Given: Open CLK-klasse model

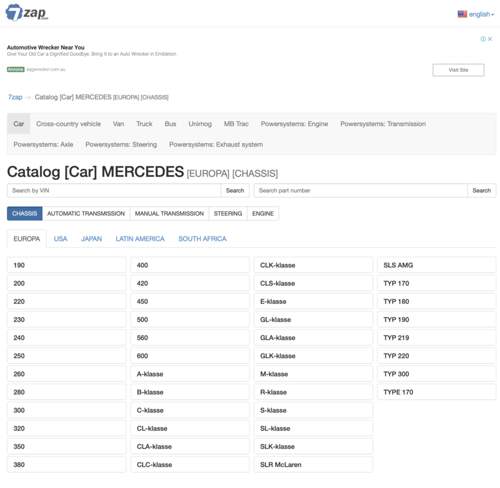Looking at the screenshot, I should (313, 265).
